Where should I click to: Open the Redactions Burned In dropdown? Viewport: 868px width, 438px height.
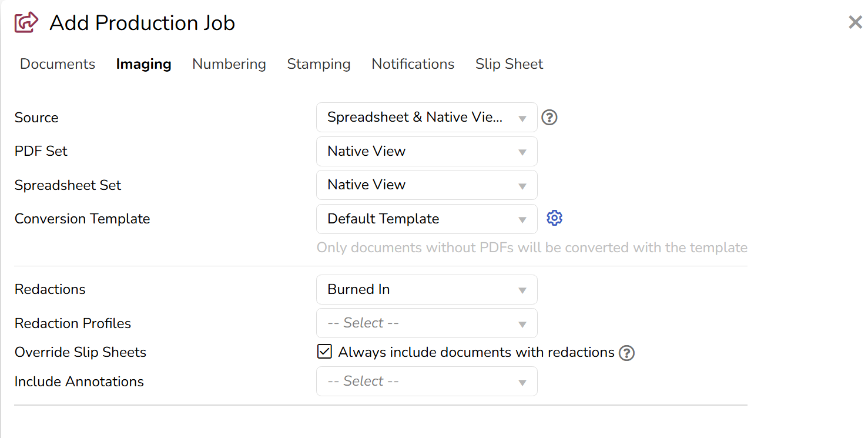tap(426, 289)
